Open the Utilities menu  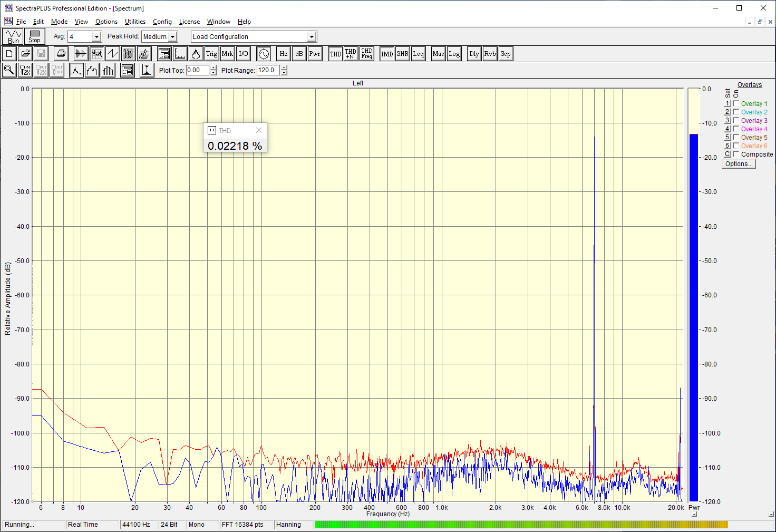pos(135,22)
